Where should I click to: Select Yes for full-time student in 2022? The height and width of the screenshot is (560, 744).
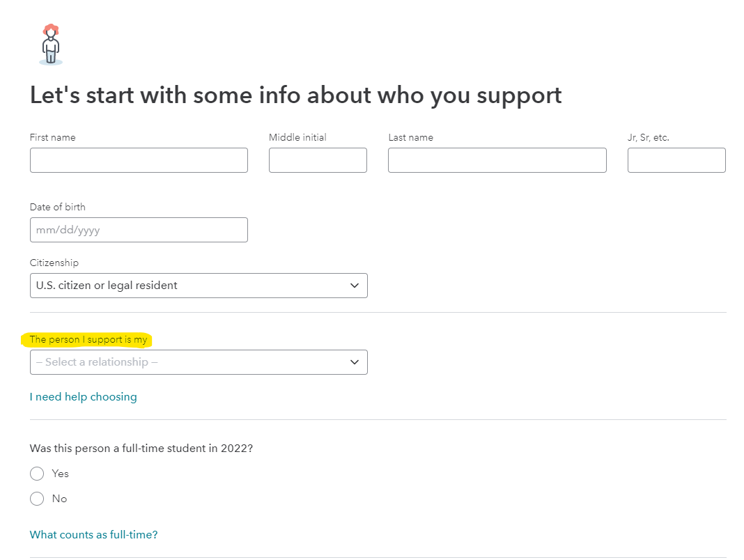pos(37,474)
